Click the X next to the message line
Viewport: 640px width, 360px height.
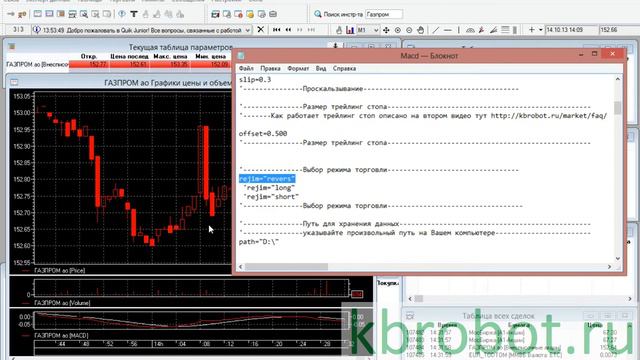[x=260, y=30]
